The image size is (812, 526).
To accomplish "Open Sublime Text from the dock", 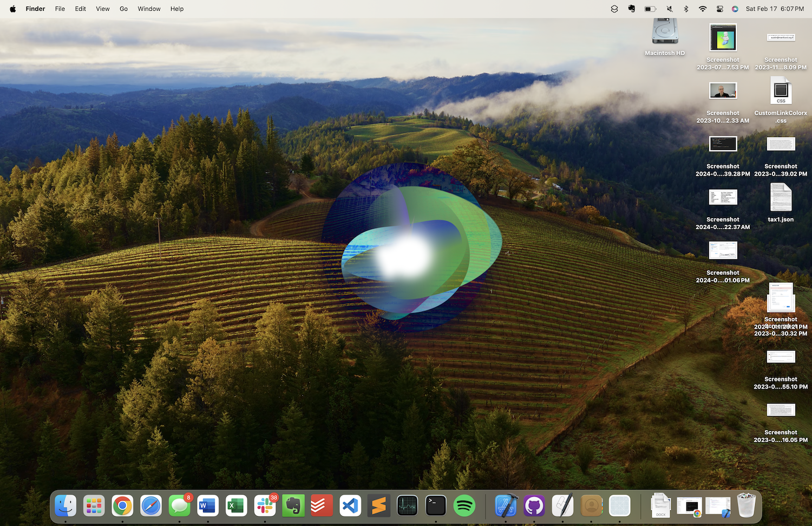I will click(x=379, y=506).
